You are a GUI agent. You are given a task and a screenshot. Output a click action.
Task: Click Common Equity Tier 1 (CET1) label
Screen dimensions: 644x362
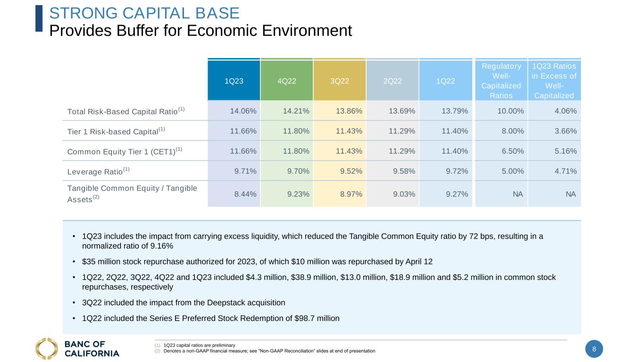point(125,151)
